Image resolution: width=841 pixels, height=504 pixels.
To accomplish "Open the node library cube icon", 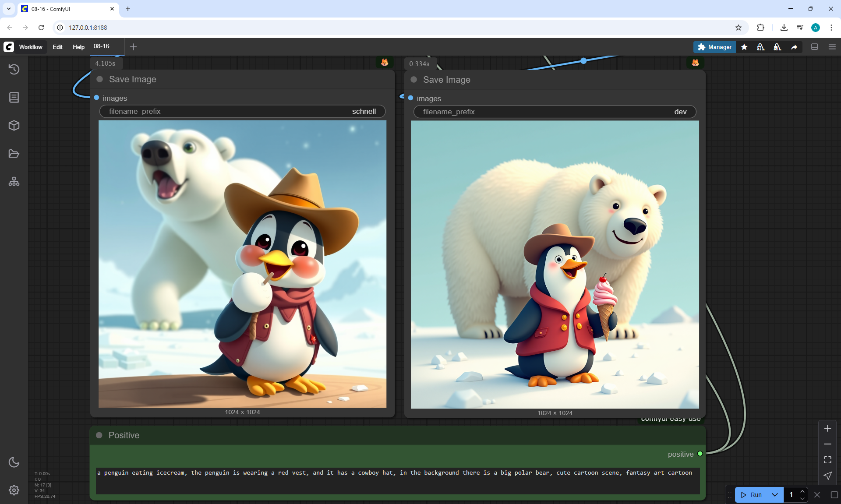I will click(14, 126).
